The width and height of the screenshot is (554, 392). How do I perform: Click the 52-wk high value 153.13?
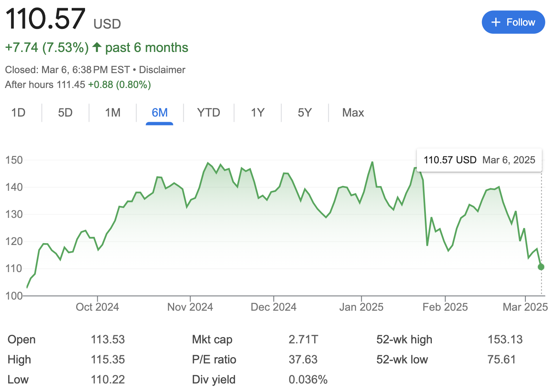(x=505, y=339)
